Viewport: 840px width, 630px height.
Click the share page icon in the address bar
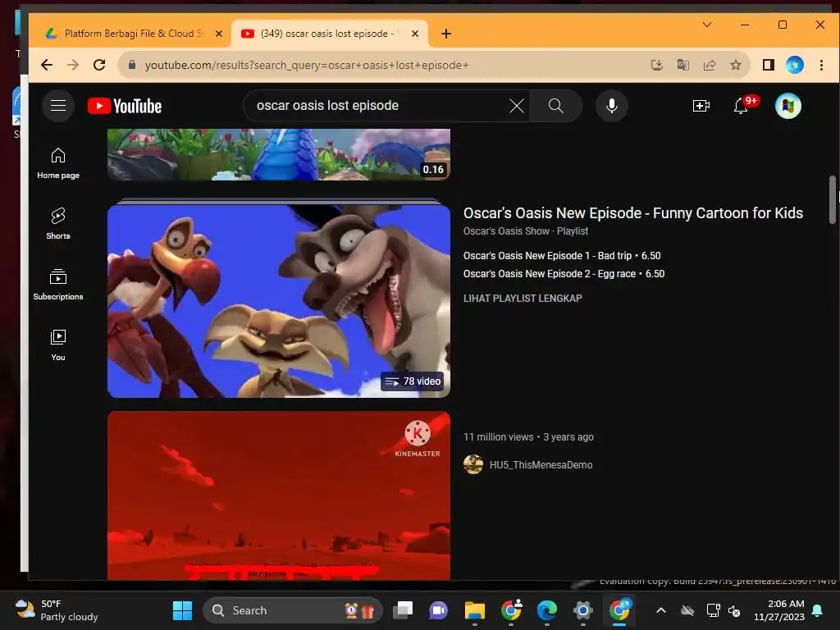(710, 65)
